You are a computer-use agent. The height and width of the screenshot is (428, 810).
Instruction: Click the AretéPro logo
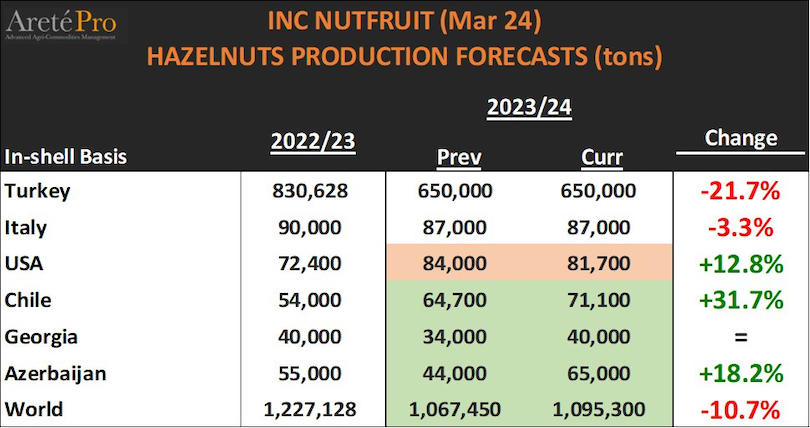click(x=58, y=24)
